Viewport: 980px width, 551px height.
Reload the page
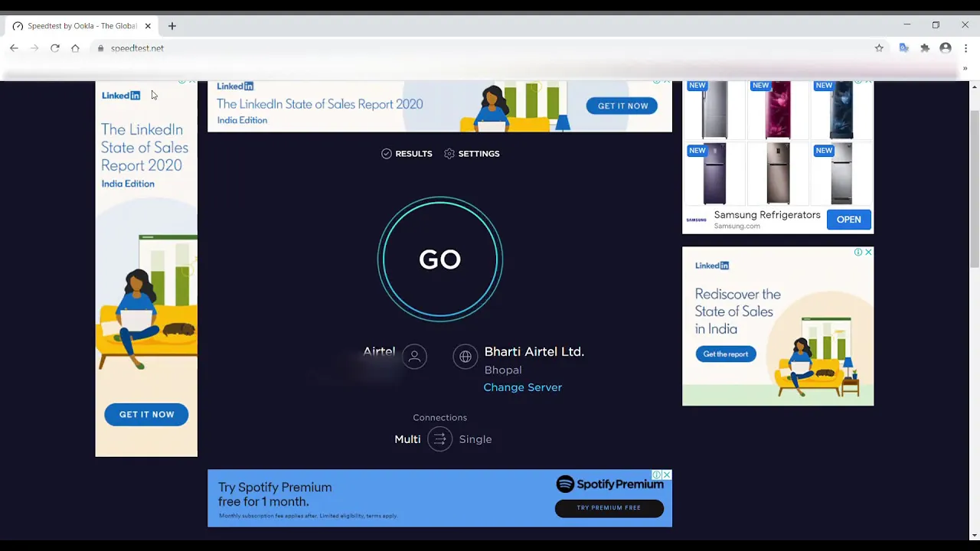tap(55, 48)
